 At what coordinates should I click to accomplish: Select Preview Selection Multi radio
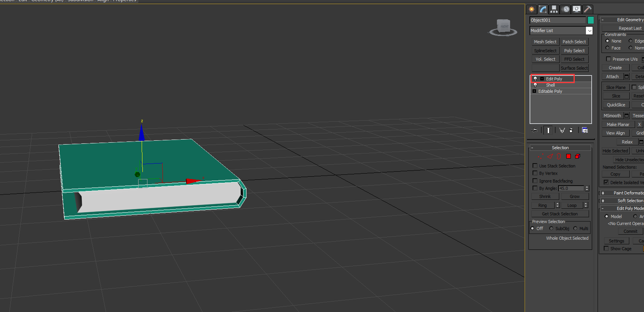pos(575,228)
